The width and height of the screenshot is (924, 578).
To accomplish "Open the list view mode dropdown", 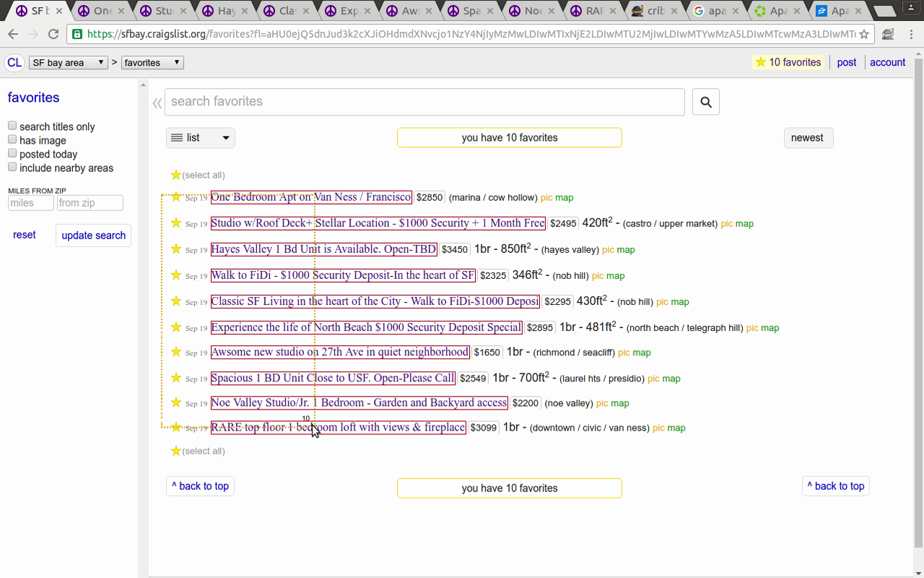I will [x=200, y=138].
